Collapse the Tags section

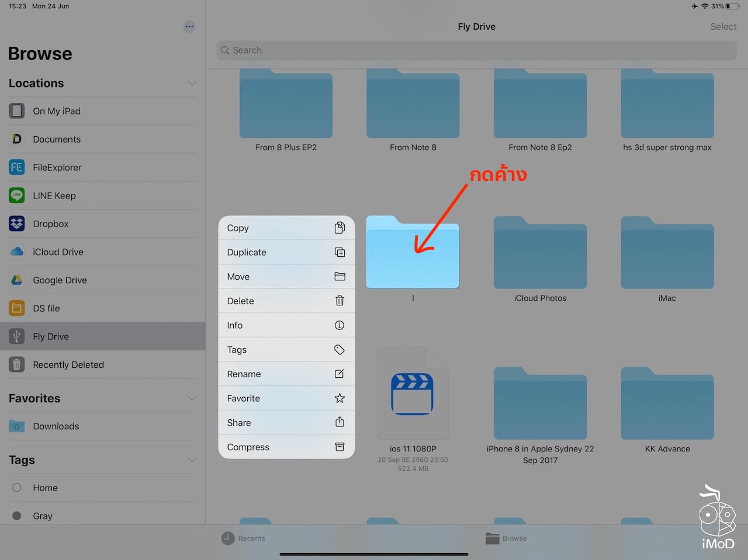(192, 460)
